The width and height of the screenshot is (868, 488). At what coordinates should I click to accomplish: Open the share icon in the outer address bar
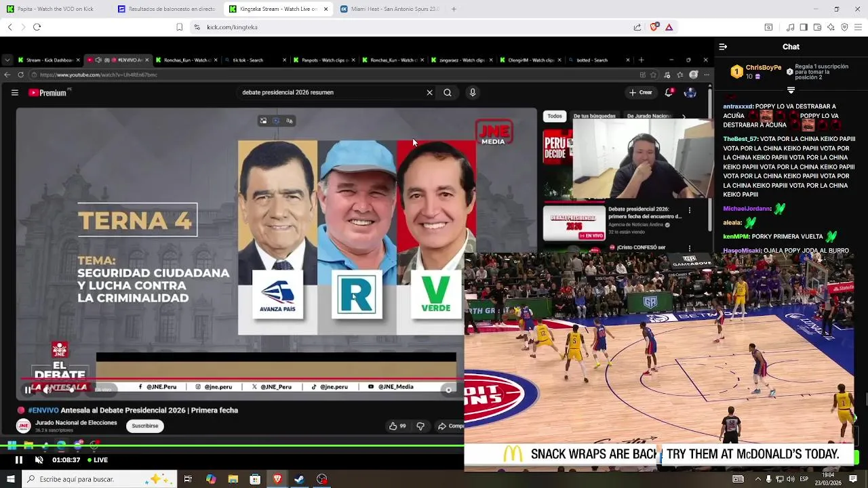[x=637, y=27]
